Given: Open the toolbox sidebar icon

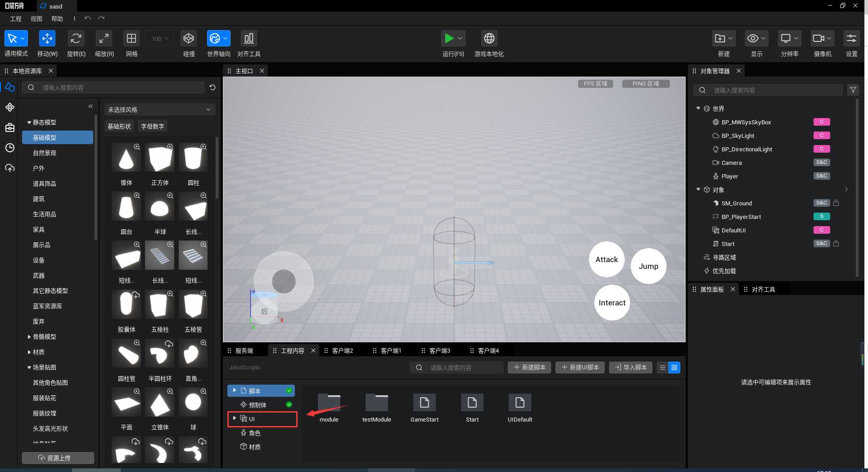Looking at the screenshot, I should click(x=10, y=128).
